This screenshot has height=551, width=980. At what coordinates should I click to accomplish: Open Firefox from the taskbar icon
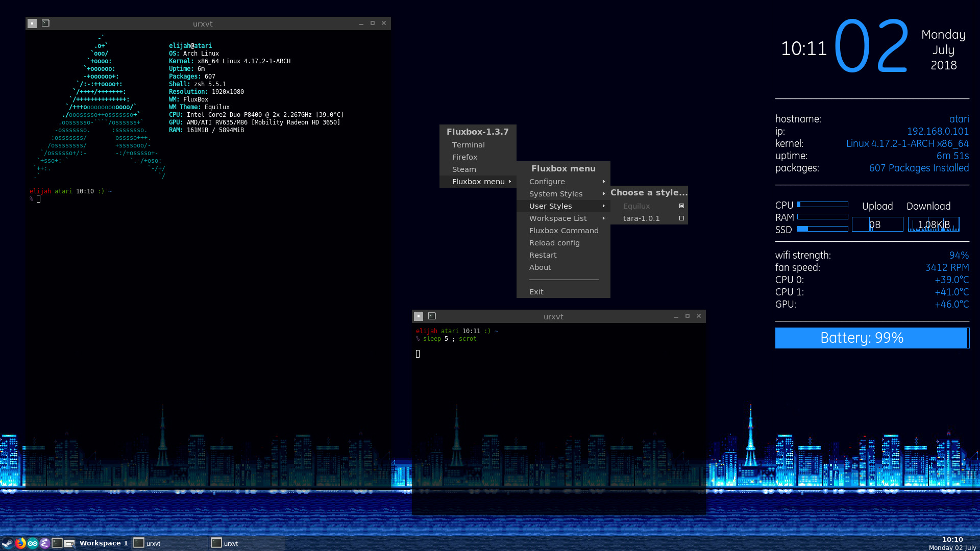[20, 543]
